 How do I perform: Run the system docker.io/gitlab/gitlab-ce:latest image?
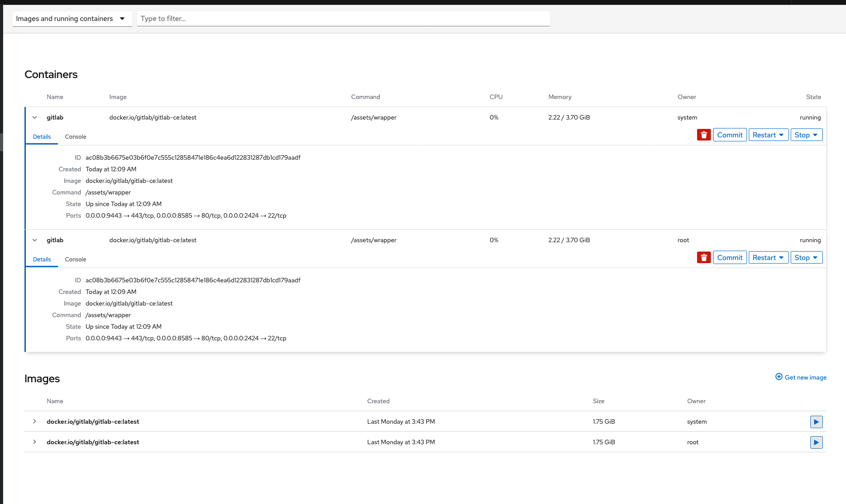tap(817, 421)
